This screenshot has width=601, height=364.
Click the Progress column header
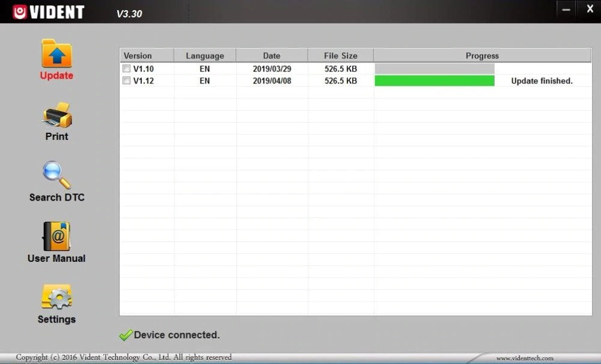point(482,55)
